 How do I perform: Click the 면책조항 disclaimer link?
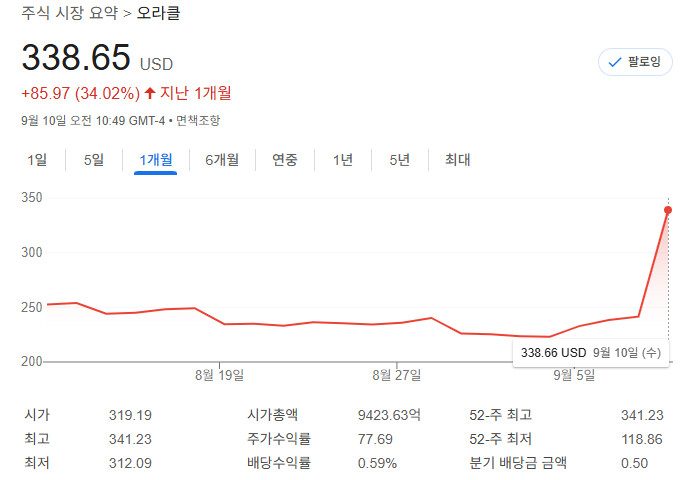click(198, 120)
